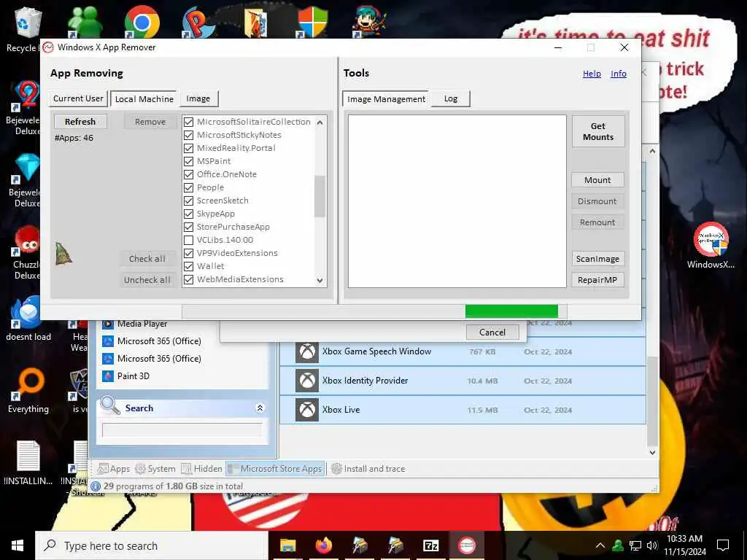Screen dimensions: 747x560
Task: Show hidden tray icons chevron
Action: point(600,545)
